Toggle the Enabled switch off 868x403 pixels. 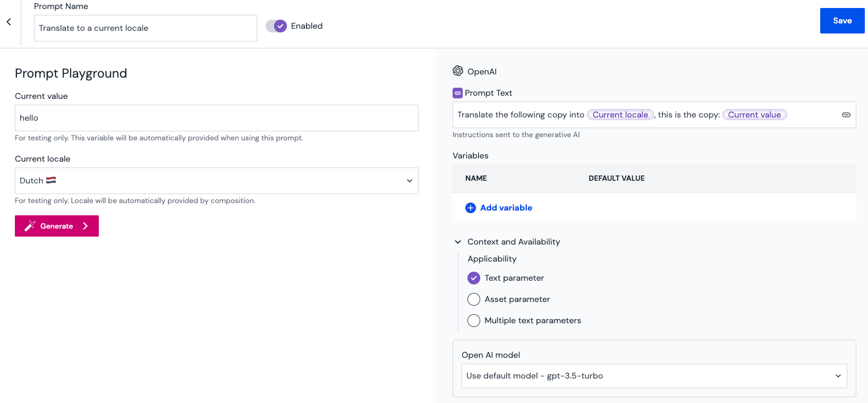click(276, 26)
